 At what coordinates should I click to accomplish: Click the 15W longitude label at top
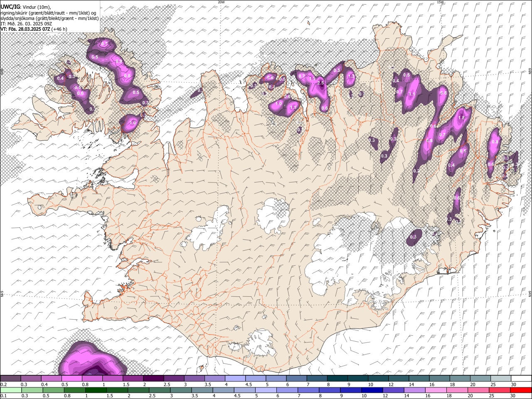click(x=440, y=2)
